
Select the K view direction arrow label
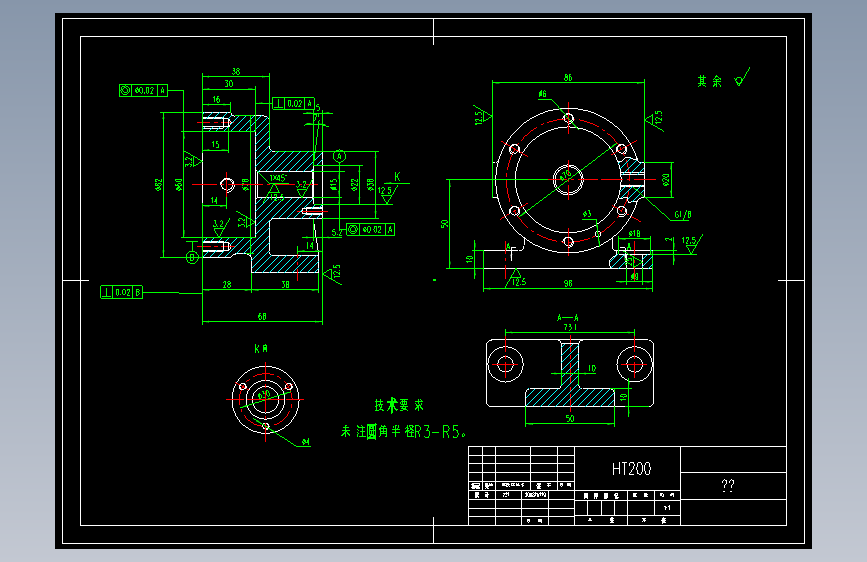point(397,177)
